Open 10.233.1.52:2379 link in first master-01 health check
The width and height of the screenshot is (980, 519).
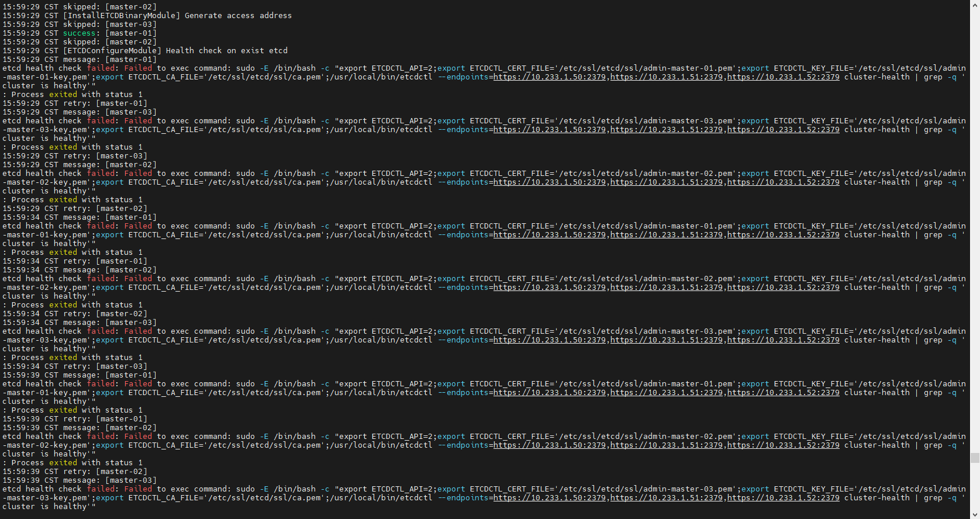(x=783, y=77)
